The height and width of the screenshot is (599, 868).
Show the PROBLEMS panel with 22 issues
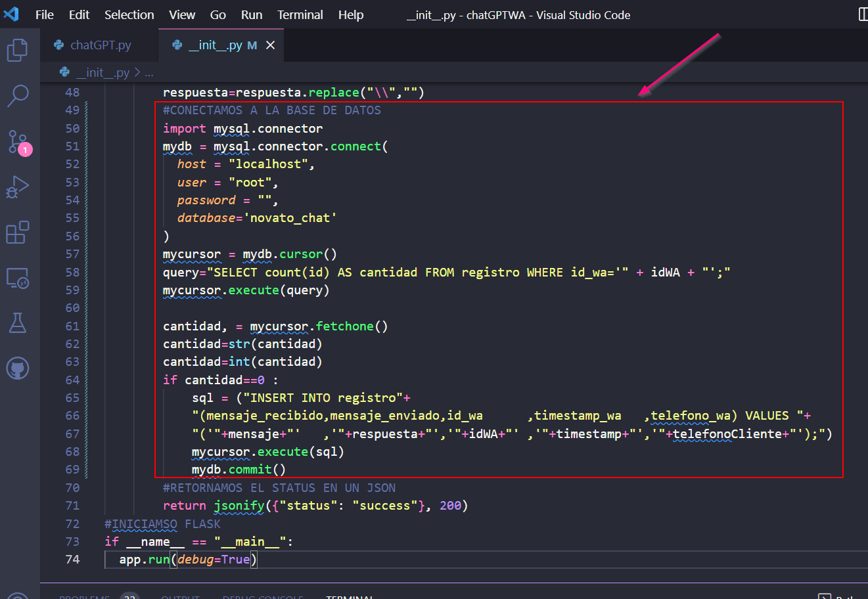click(x=85, y=596)
